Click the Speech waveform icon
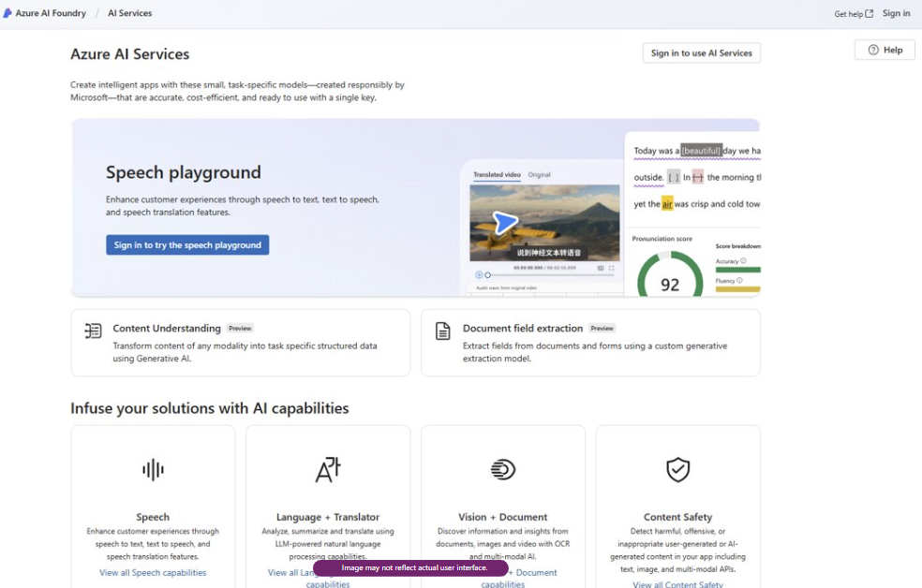 point(153,469)
